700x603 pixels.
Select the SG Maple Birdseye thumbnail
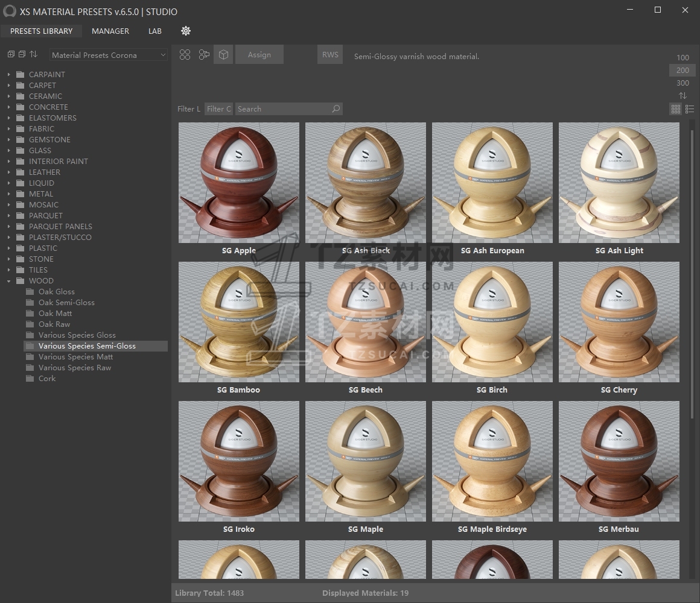pyautogui.click(x=492, y=461)
